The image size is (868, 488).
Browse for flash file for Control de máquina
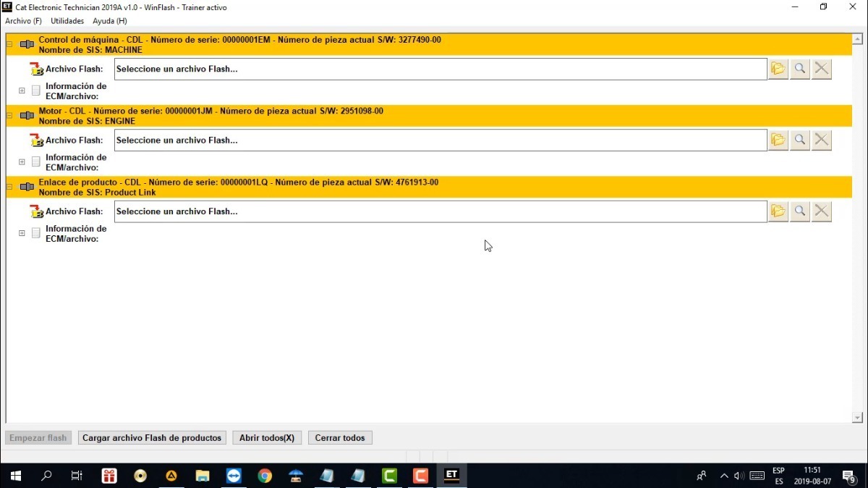tap(778, 69)
